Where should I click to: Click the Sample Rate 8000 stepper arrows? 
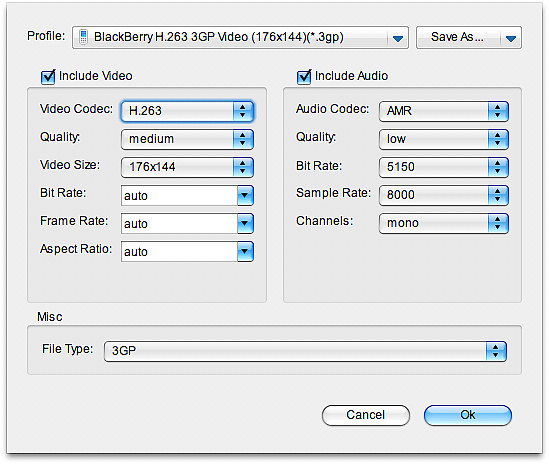click(x=498, y=195)
